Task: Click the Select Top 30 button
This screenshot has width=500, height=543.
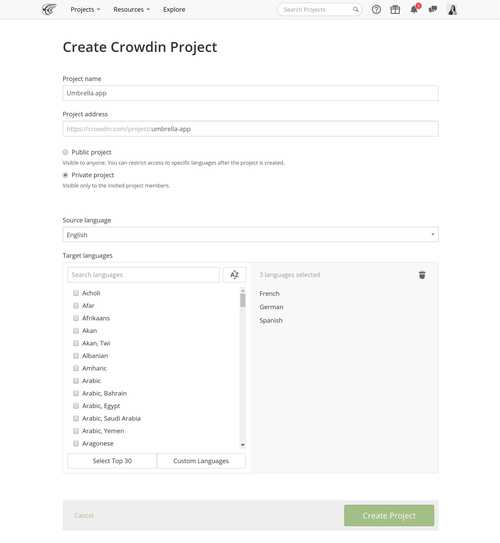Action: (112, 461)
